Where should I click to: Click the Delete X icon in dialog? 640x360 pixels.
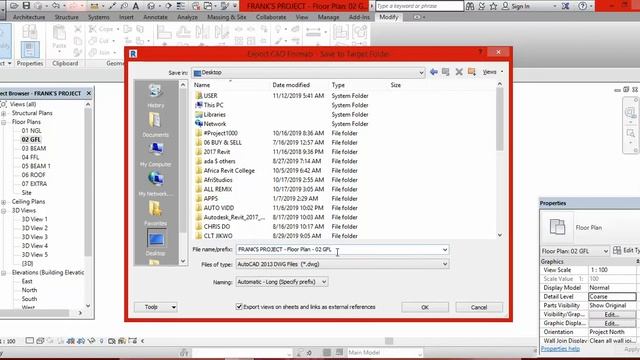click(x=459, y=72)
